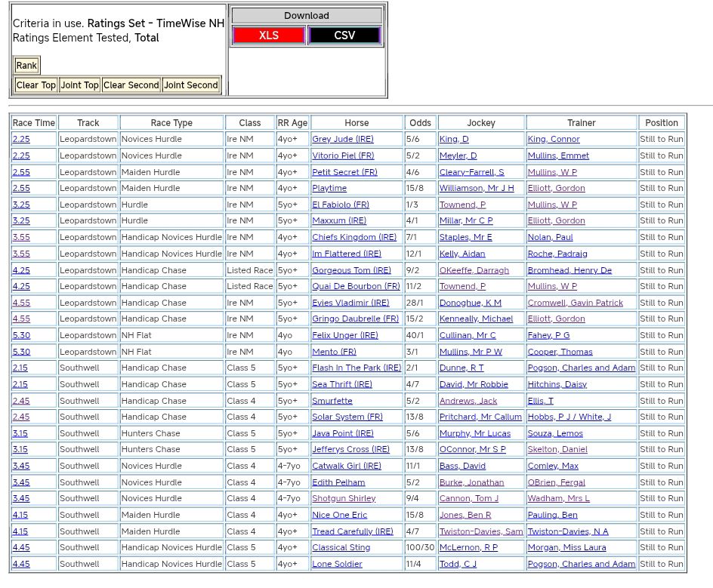This screenshot has height=588, width=713.
Task: Click the Odds column header
Action: [x=420, y=123]
